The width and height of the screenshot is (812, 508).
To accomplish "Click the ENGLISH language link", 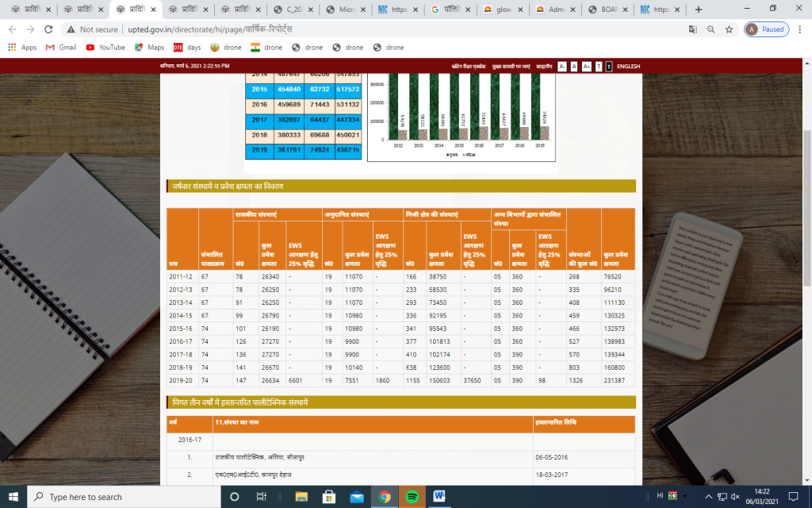I will point(628,67).
